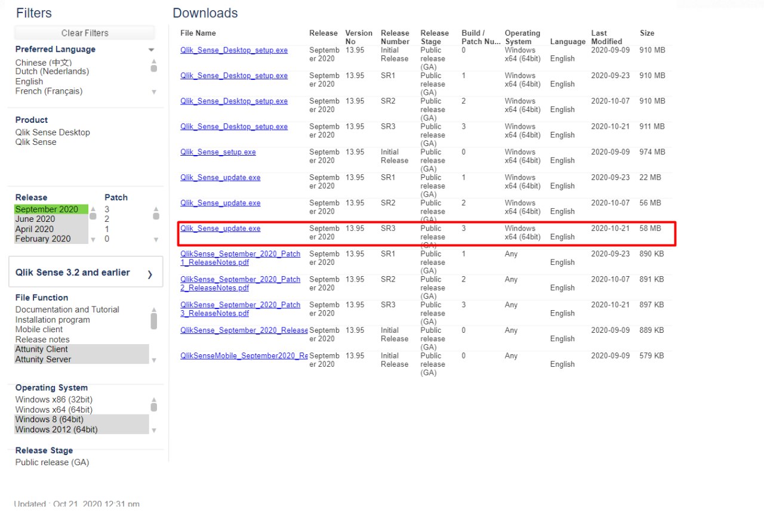Choose Attunity Server in File Function
Viewport: 764px width, 532px height.
click(x=82, y=359)
